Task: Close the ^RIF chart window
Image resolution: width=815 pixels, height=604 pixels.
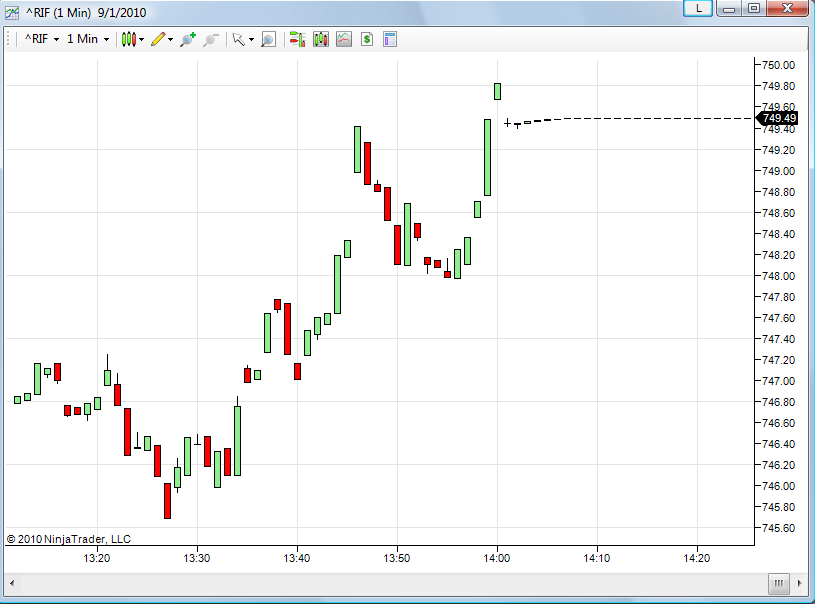Action: (x=787, y=8)
